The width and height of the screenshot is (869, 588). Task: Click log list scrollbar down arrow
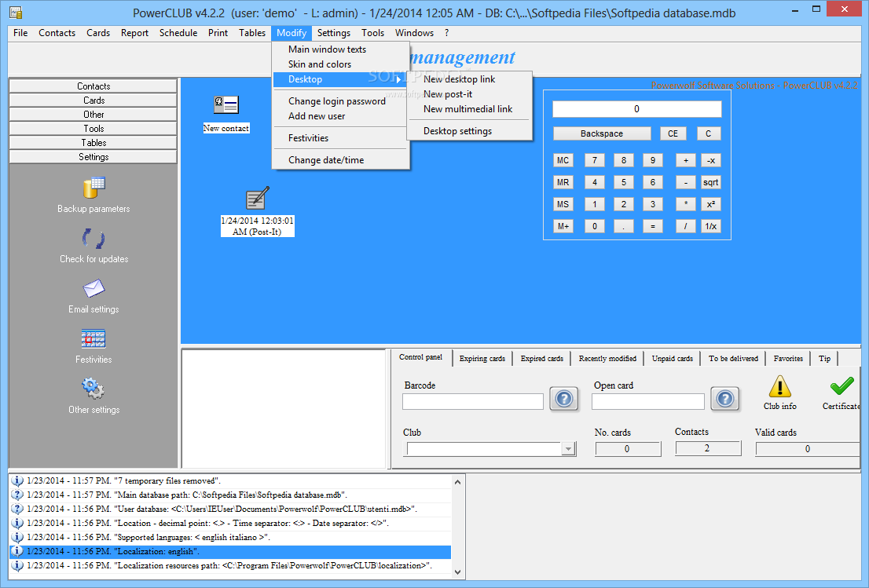[458, 572]
